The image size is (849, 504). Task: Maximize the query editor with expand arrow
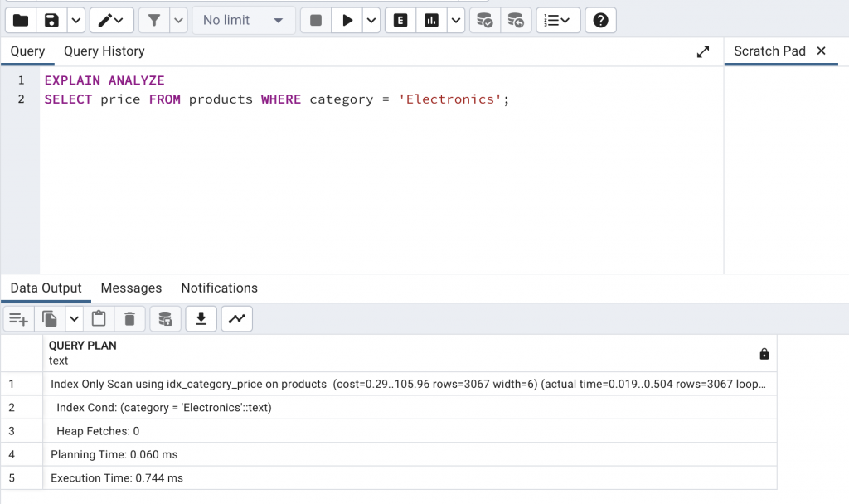pos(703,51)
